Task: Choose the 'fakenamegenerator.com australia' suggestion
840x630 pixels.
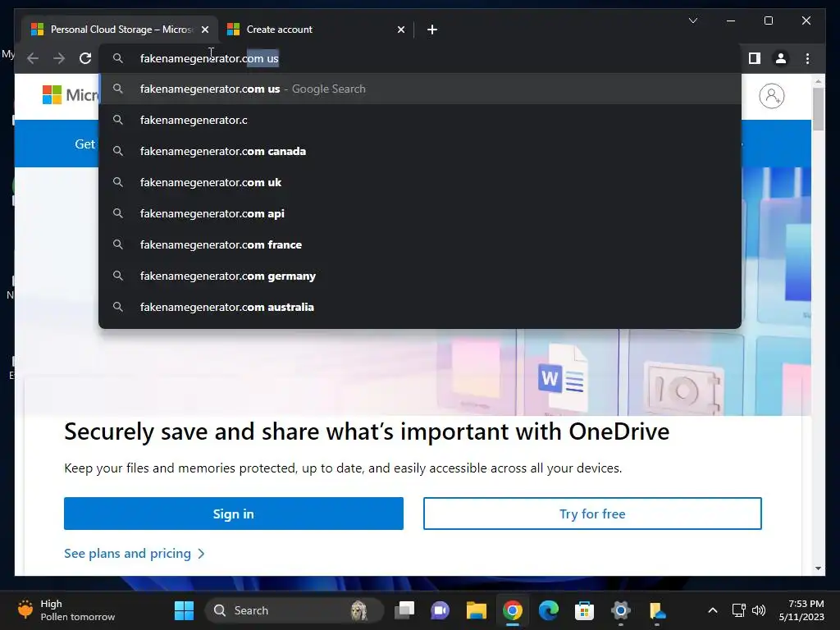Action: (x=420, y=307)
